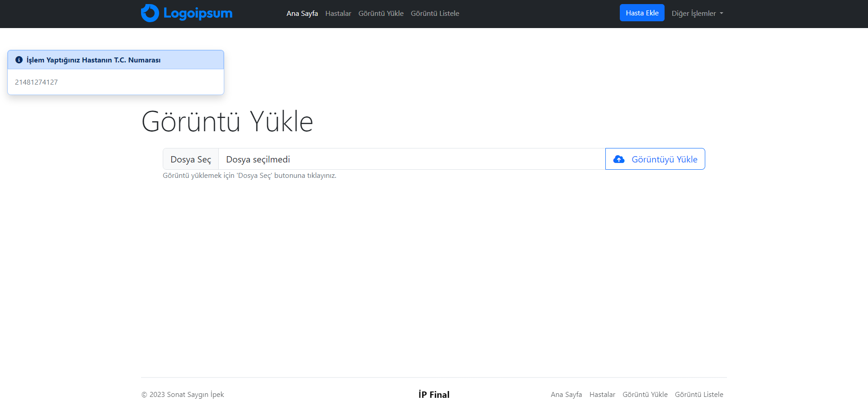
Task: Select the cloud upload icon on Görüntüyü Yükle
Action: [619, 159]
